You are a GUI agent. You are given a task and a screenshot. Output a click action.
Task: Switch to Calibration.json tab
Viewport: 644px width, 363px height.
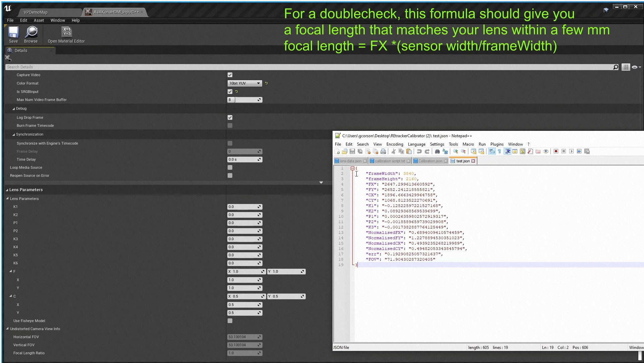pos(430,161)
